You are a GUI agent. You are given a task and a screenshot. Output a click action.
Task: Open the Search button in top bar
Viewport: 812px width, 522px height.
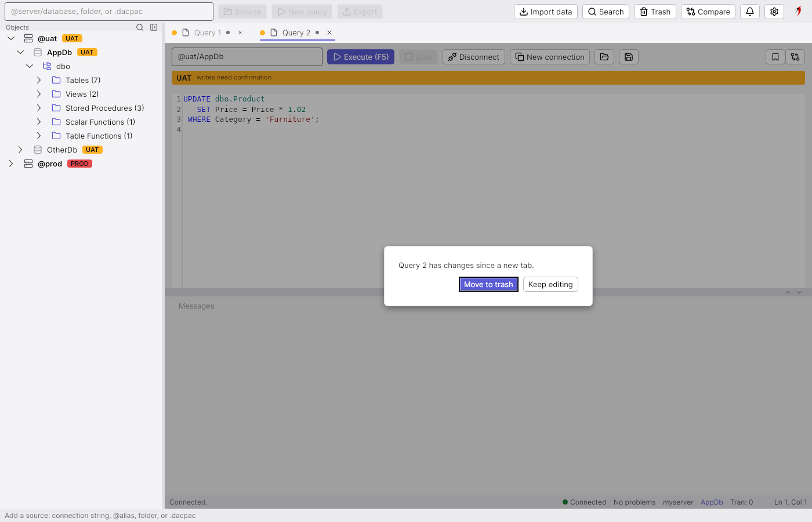606,12
